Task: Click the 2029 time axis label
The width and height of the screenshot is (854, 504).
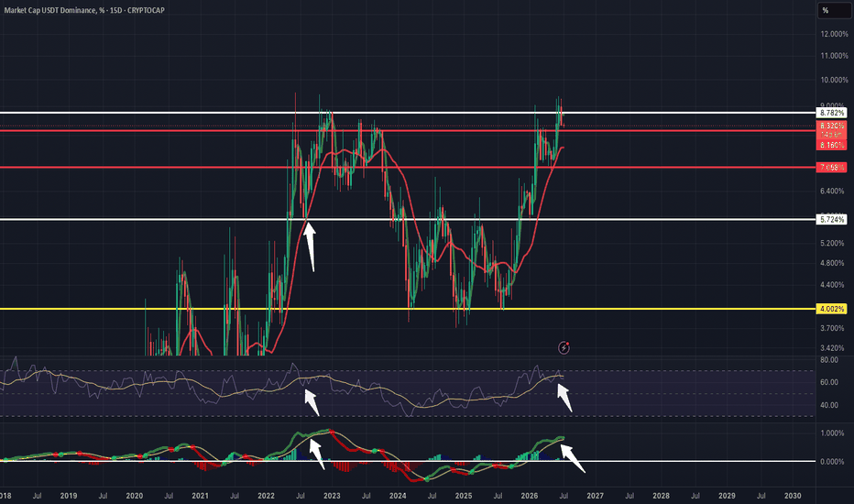Action: tap(728, 496)
